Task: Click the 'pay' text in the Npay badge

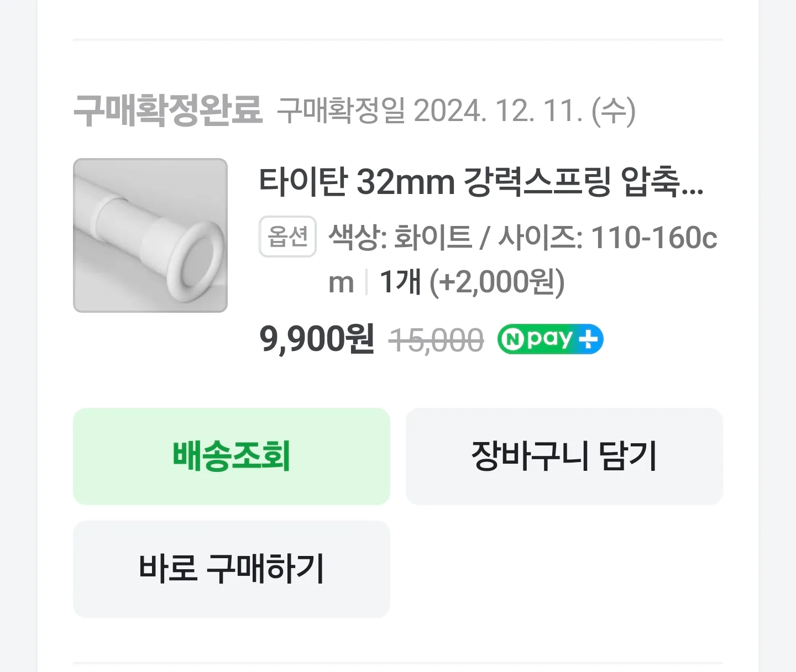Action: point(549,338)
